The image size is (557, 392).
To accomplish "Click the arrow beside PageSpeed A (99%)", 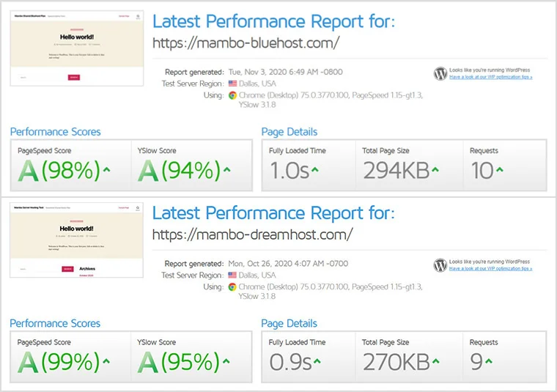I will (x=106, y=361).
